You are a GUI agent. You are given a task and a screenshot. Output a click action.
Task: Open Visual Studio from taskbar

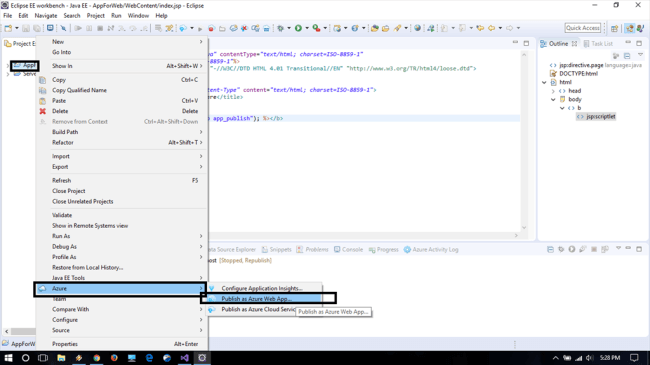(184, 358)
